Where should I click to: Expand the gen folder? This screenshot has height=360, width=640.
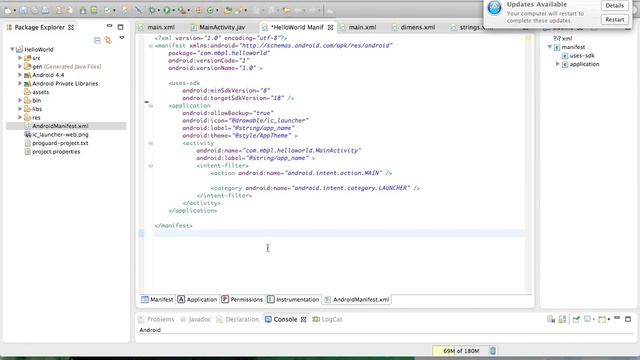(x=20, y=66)
